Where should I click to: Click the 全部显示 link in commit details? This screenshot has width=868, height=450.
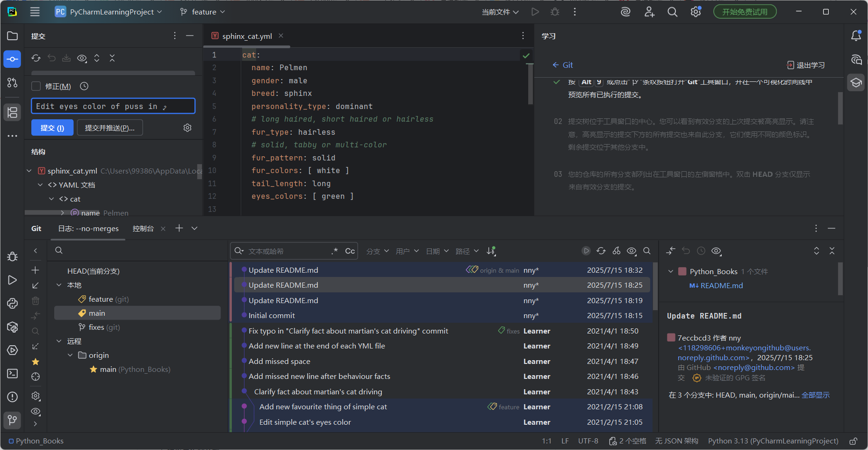point(816,395)
